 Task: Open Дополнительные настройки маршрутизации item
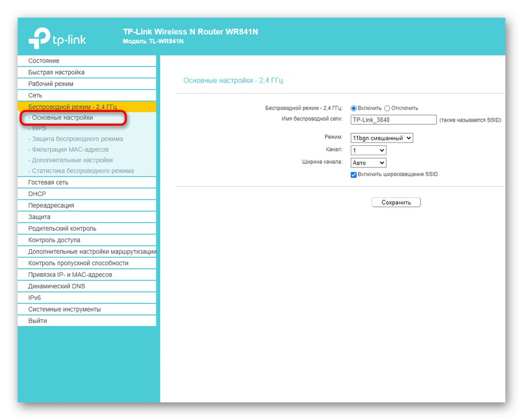pyautogui.click(x=87, y=252)
